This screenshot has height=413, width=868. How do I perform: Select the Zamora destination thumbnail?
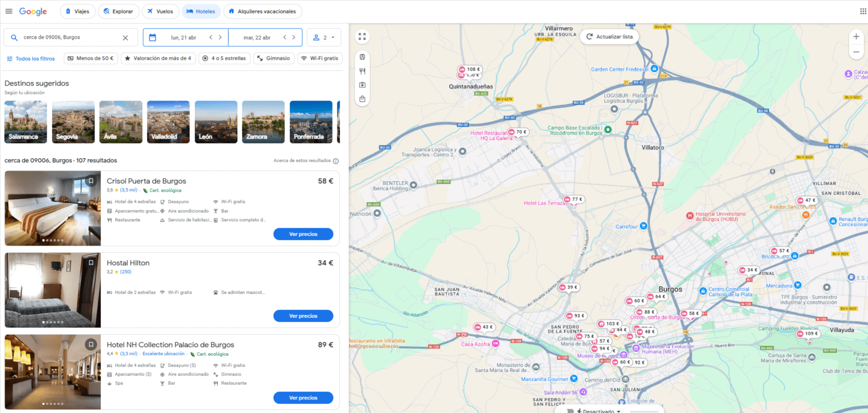tap(263, 122)
